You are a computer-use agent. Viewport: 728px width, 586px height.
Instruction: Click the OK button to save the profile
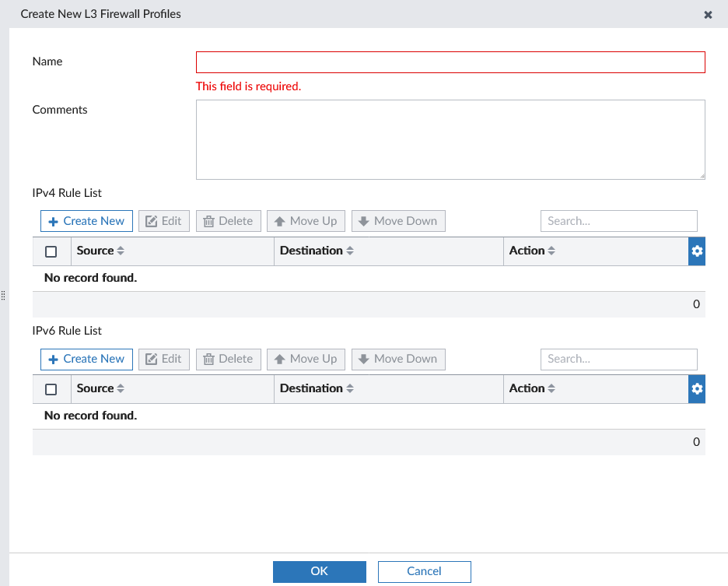click(x=319, y=571)
